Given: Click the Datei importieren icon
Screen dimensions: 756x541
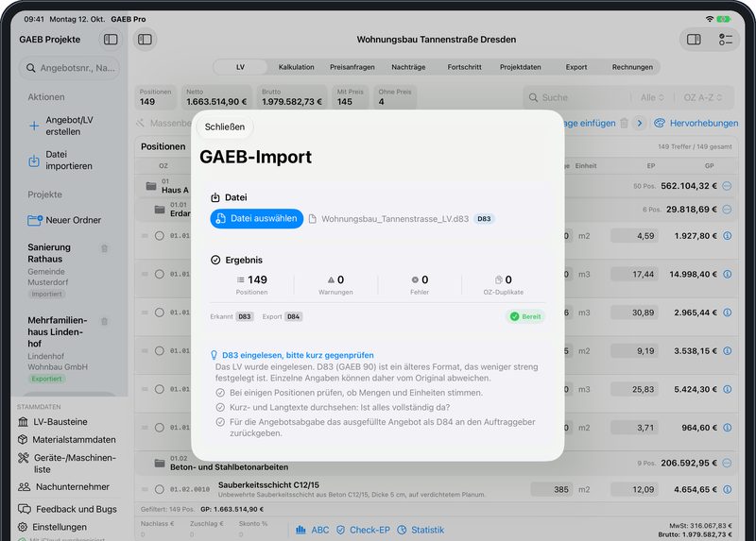Looking at the screenshot, I should coord(34,161).
